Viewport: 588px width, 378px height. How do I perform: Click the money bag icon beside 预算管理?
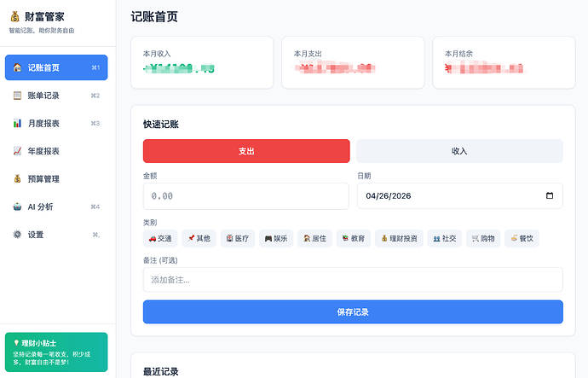(17, 178)
